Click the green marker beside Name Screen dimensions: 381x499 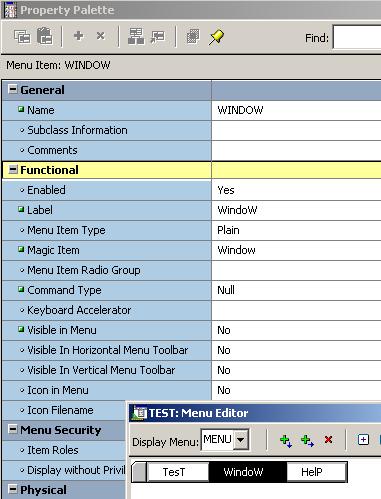pos(21,109)
